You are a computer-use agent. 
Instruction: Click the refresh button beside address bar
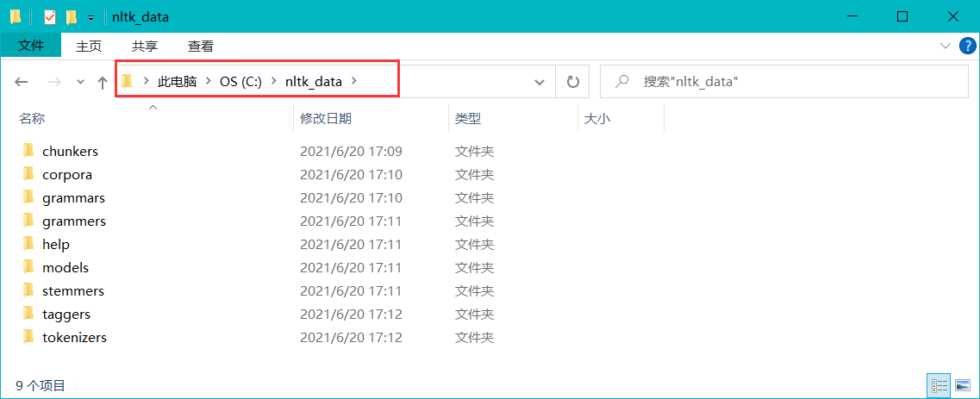coord(572,81)
